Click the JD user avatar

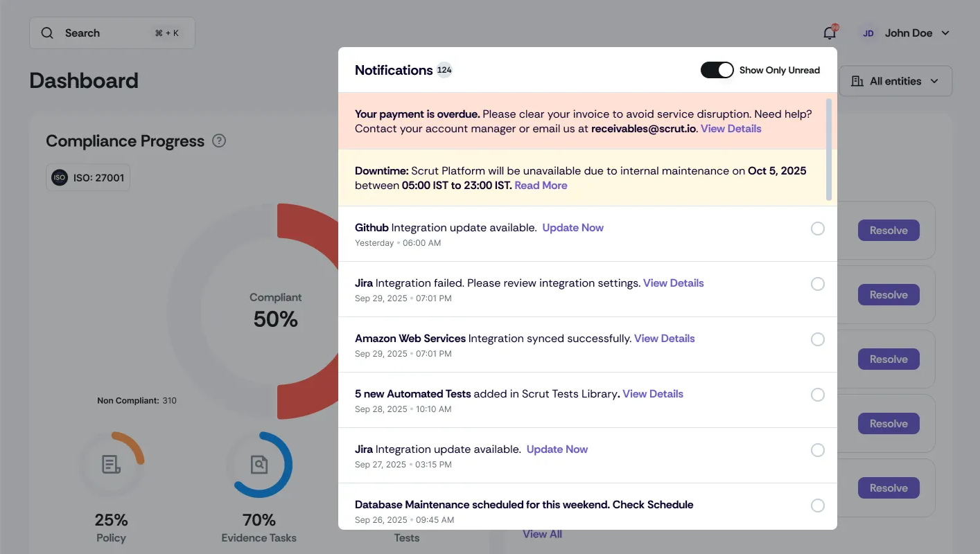(868, 33)
